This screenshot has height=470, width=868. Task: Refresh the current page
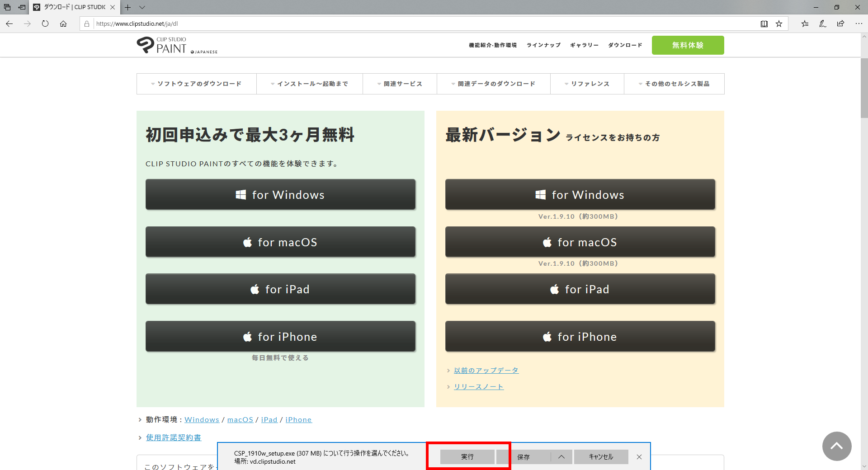pos(45,23)
